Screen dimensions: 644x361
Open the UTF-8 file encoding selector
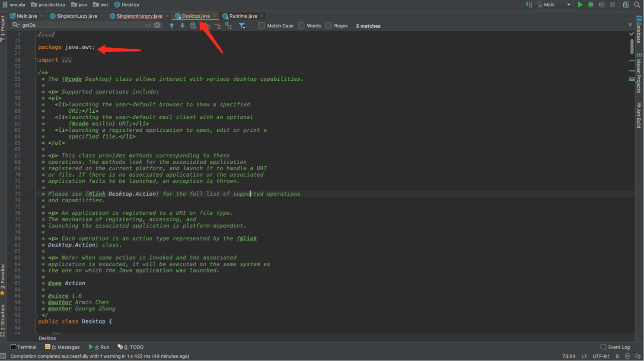[x=601, y=357]
